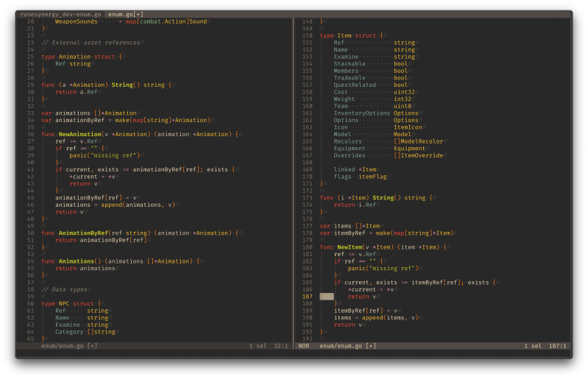
Task: Click 'var animations []*Animation' declaration
Action: (88, 113)
